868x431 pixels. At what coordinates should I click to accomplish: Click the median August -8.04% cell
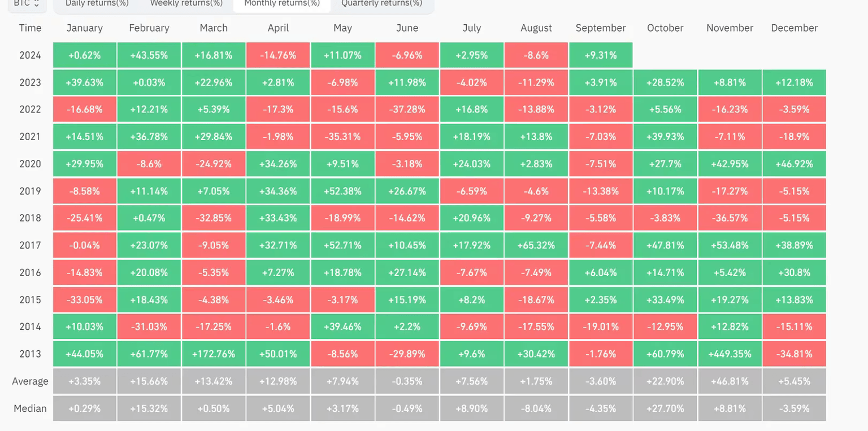[536, 408]
